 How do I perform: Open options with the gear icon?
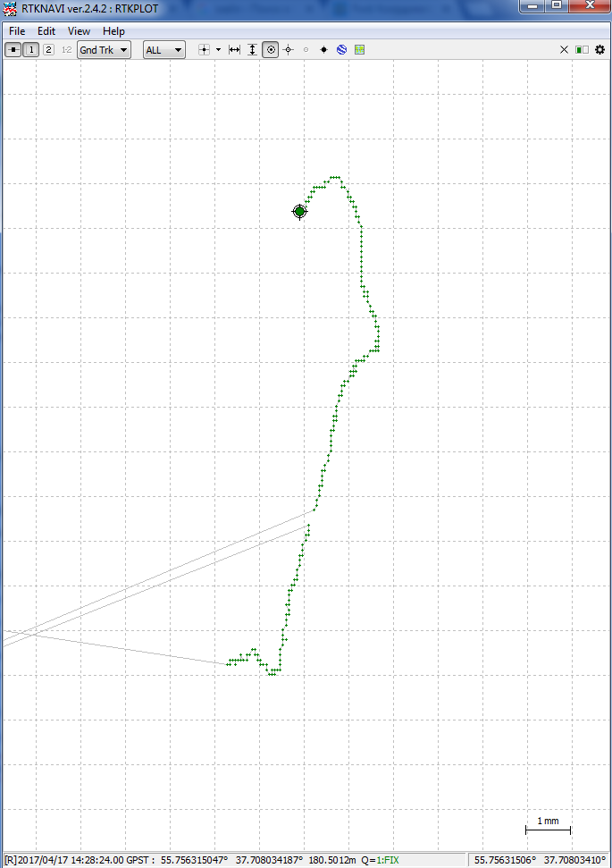point(599,50)
